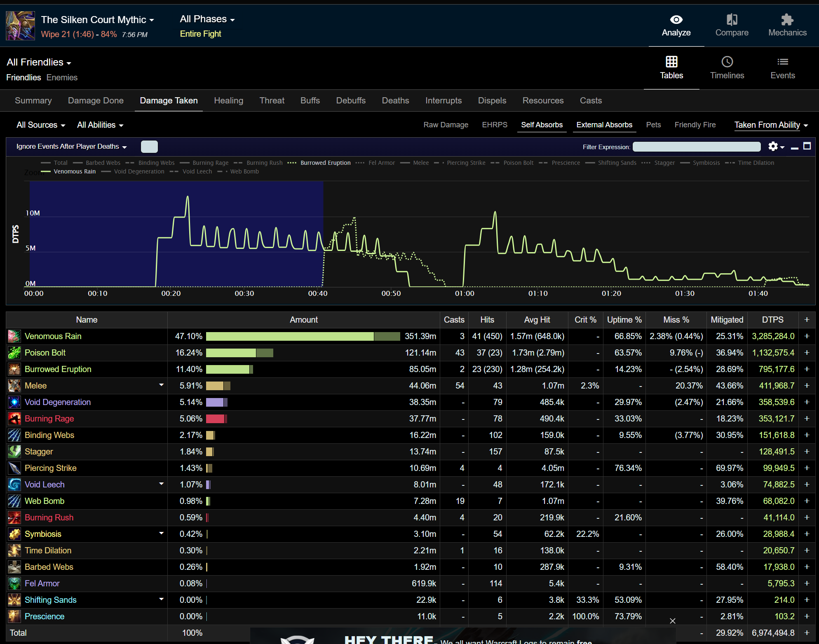Switch to Timelines clock icon
The height and width of the screenshot is (644, 819).
click(x=727, y=62)
